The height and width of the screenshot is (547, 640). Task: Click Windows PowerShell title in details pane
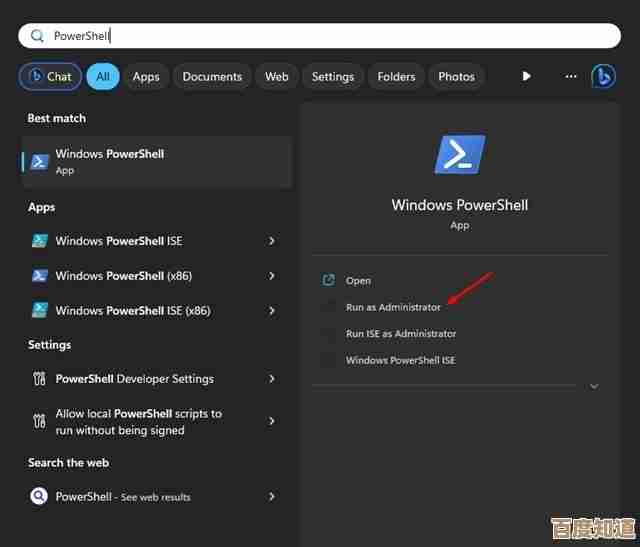click(x=460, y=205)
